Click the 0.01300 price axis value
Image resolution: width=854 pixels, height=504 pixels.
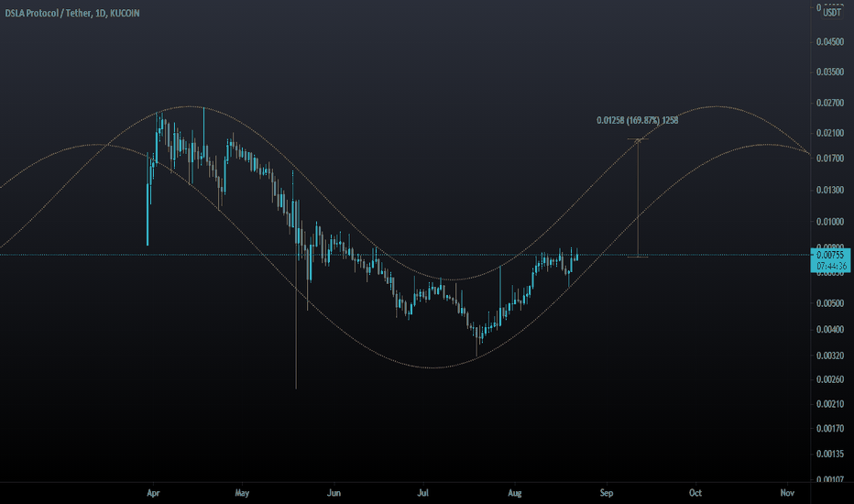830,191
